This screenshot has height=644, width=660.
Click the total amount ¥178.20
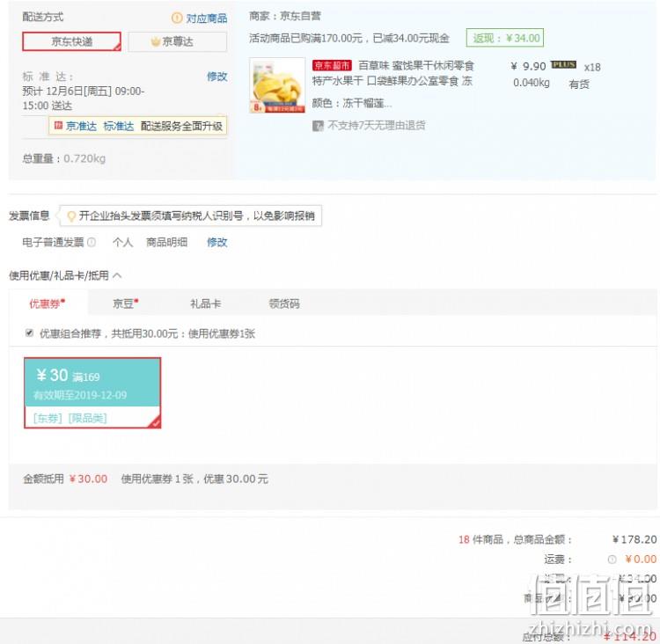634,539
